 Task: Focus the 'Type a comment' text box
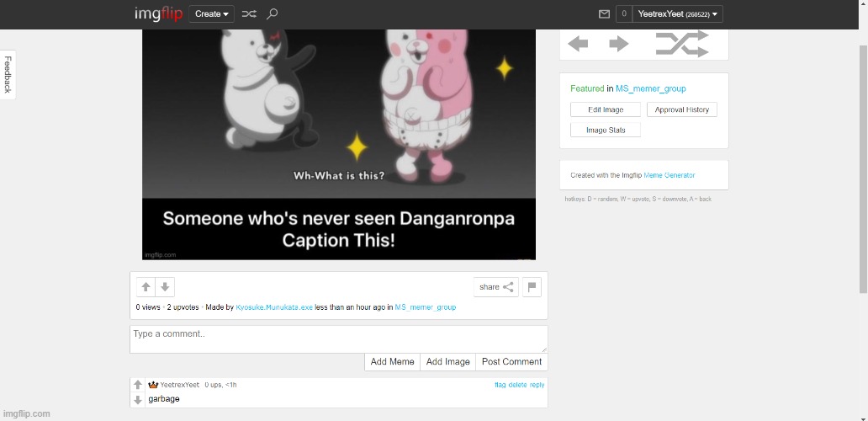click(338, 338)
